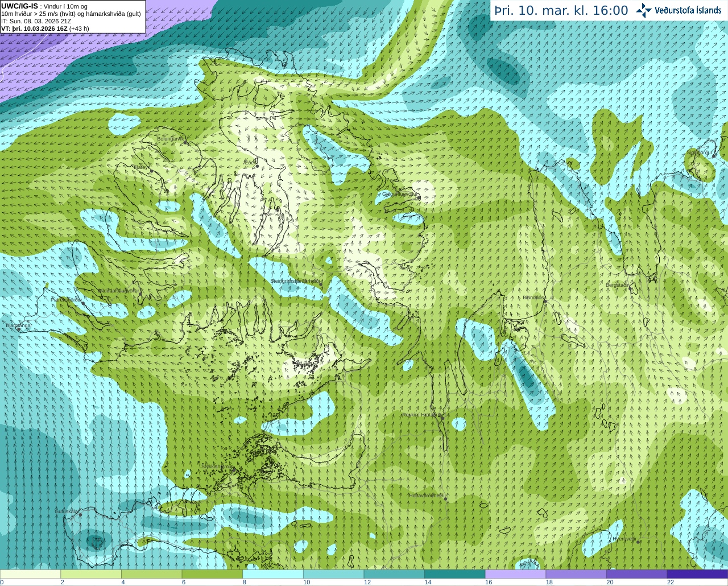Viewport: 728px width, 586px height.
Task: Select the Bolungarvík station label
Action: [x=171, y=139]
